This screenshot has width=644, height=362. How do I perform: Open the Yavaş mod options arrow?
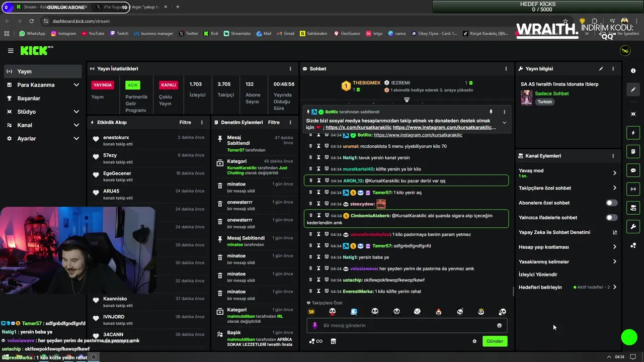pos(614,173)
